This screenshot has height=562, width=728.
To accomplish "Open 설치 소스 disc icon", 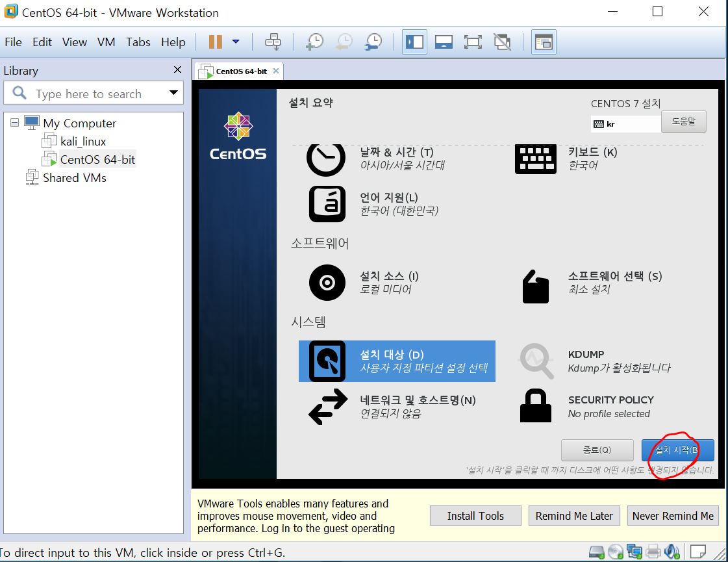I will pos(327,283).
